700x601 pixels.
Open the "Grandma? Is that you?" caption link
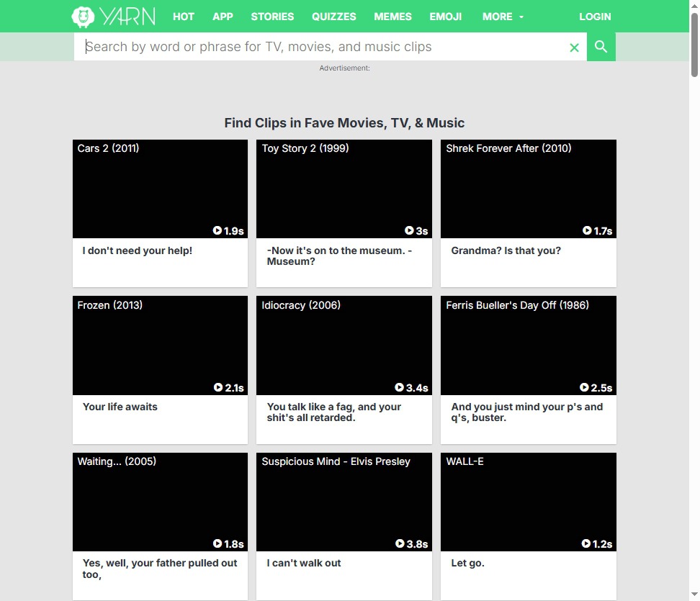pyautogui.click(x=506, y=250)
